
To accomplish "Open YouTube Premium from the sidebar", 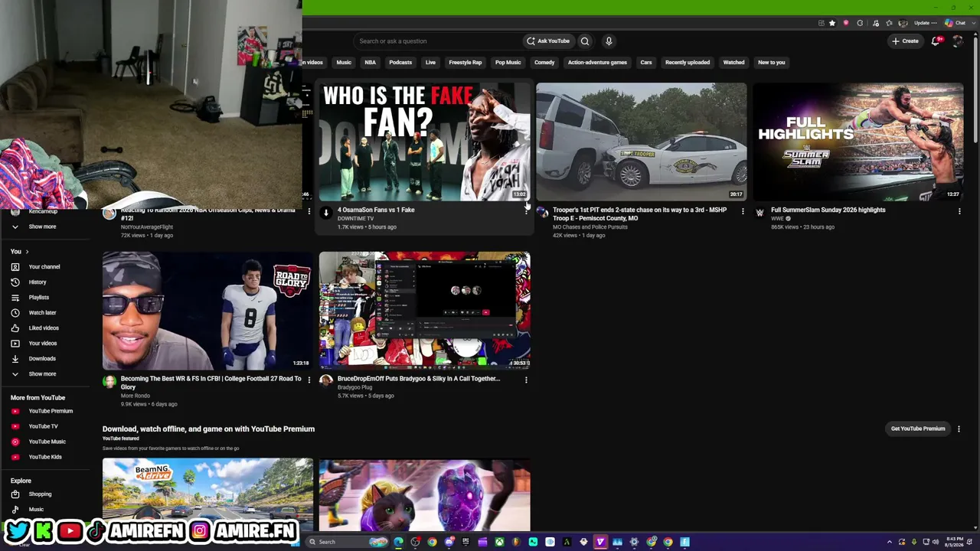I will click(x=51, y=411).
